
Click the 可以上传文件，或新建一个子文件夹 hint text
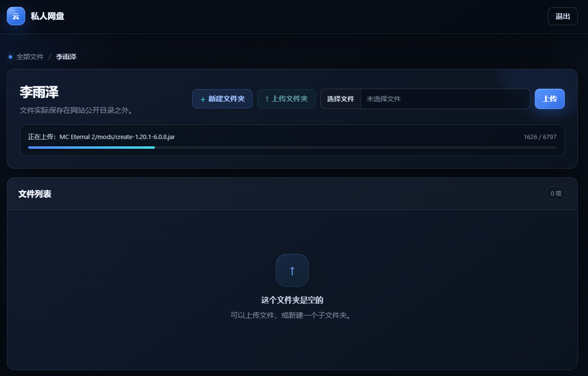click(x=292, y=315)
